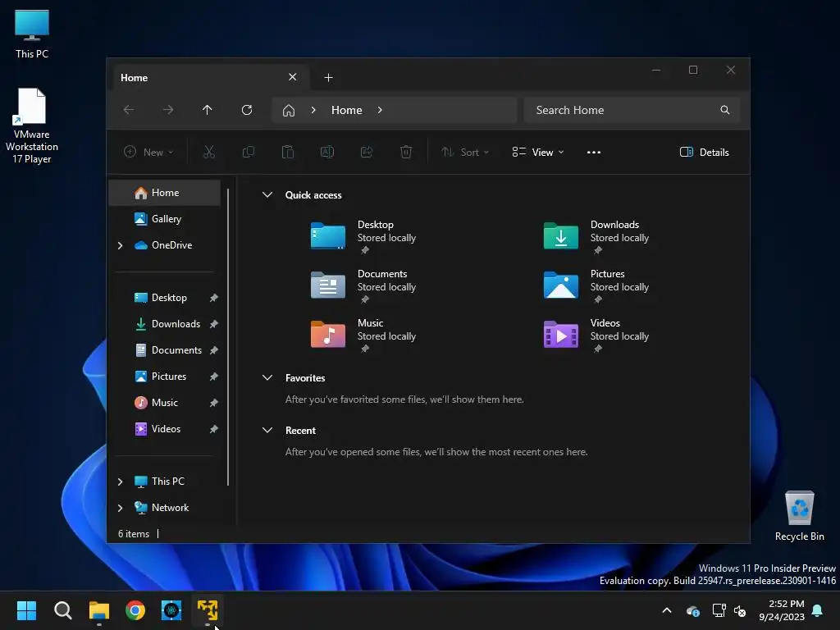Click the Copy toolbar icon
This screenshot has width=840, height=630.
click(x=249, y=152)
